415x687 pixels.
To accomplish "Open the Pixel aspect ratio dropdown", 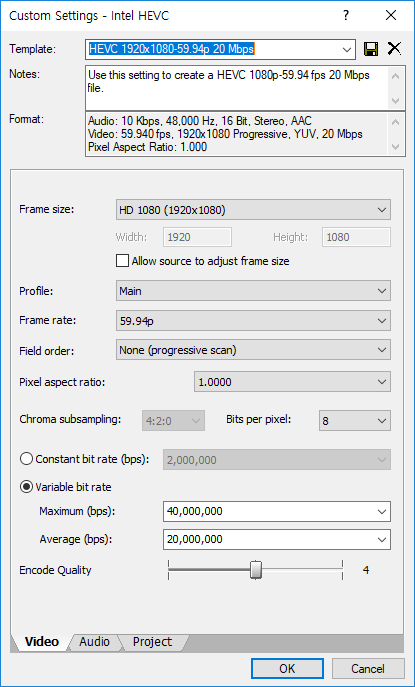I will coord(292,382).
